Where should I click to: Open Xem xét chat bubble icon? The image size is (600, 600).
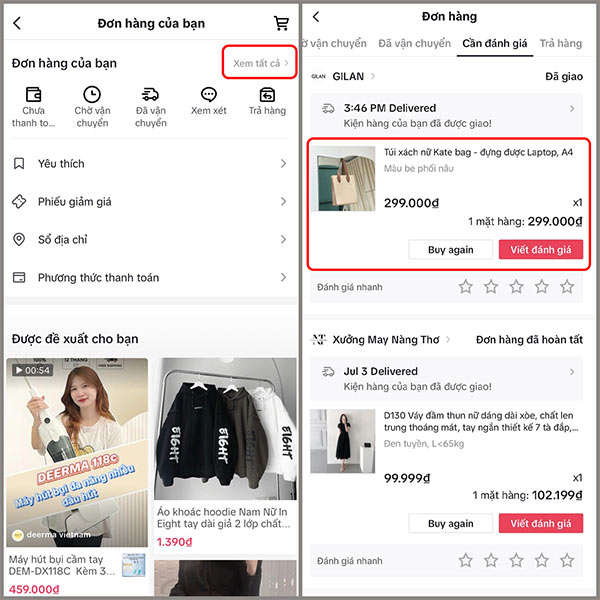coord(209,94)
